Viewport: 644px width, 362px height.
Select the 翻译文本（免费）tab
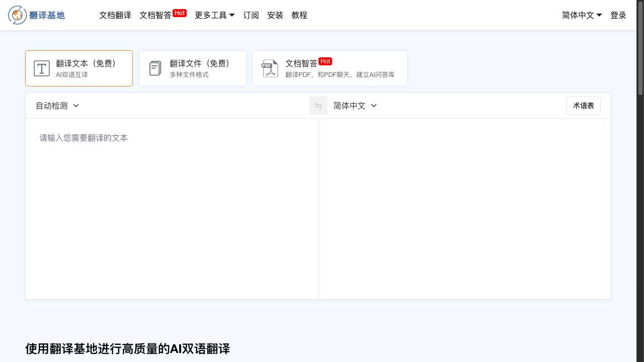[x=79, y=68]
